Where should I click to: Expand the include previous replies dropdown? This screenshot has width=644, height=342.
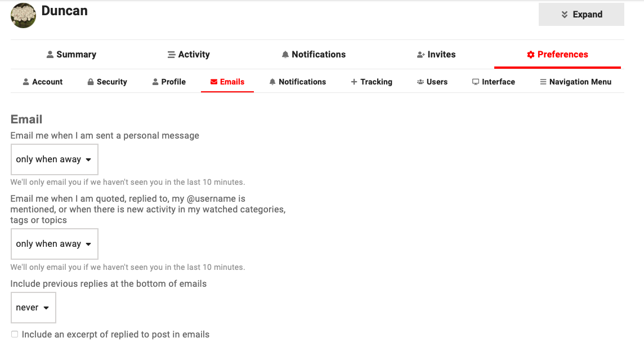click(33, 308)
